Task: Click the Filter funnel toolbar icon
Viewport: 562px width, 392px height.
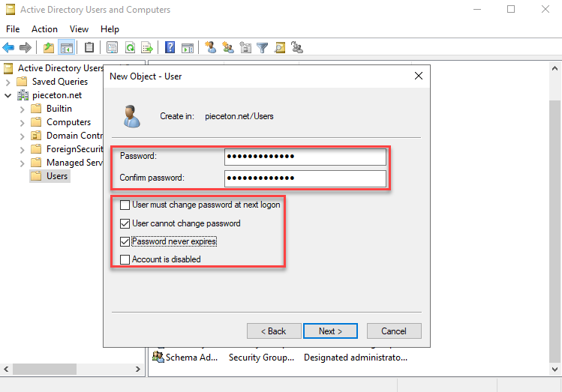Action: click(263, 48)
